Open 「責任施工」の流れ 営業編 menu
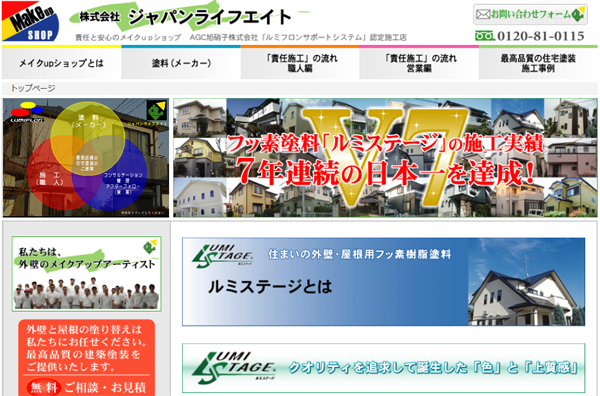 click(x=419, y=63)
